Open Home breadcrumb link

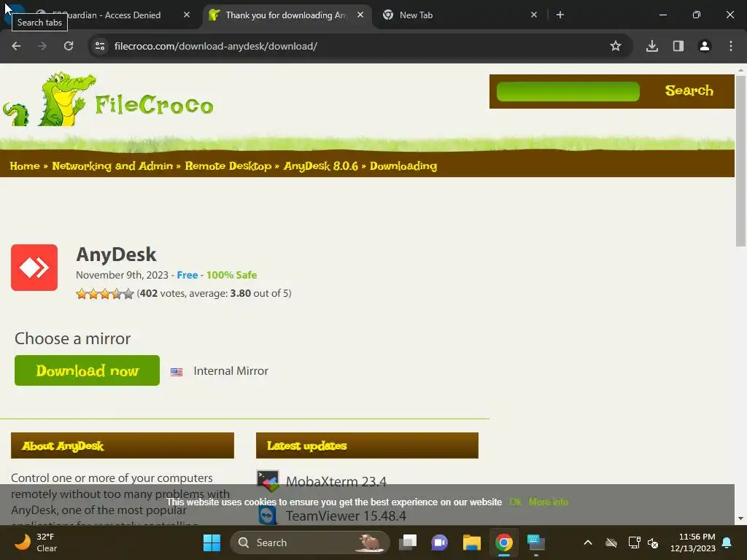tap(25, 166)
